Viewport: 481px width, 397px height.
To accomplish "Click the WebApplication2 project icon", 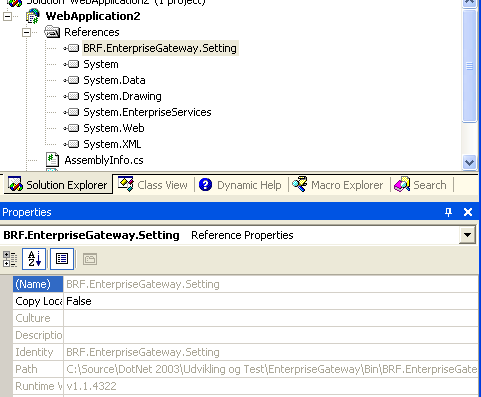I will (x=33, y=16).
